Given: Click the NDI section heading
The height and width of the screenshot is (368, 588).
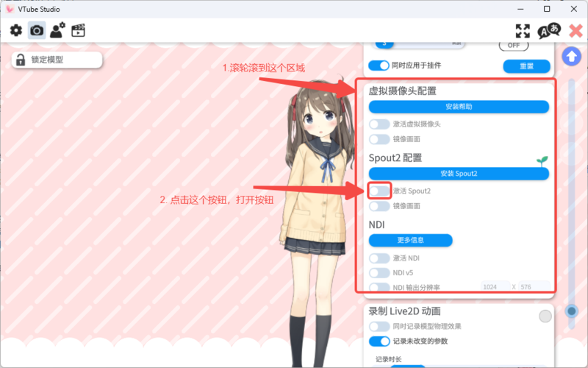Looking at the screenshot, I should [376, 224].
